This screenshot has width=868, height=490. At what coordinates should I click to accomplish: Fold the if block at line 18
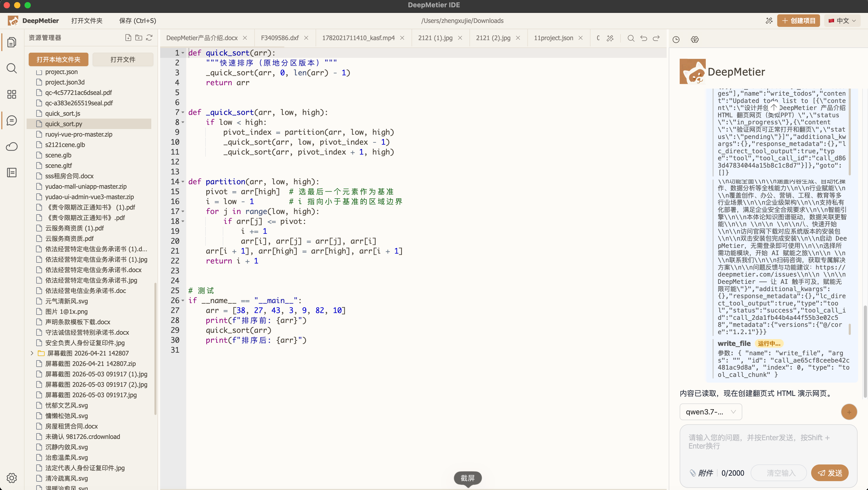(183, 221)
